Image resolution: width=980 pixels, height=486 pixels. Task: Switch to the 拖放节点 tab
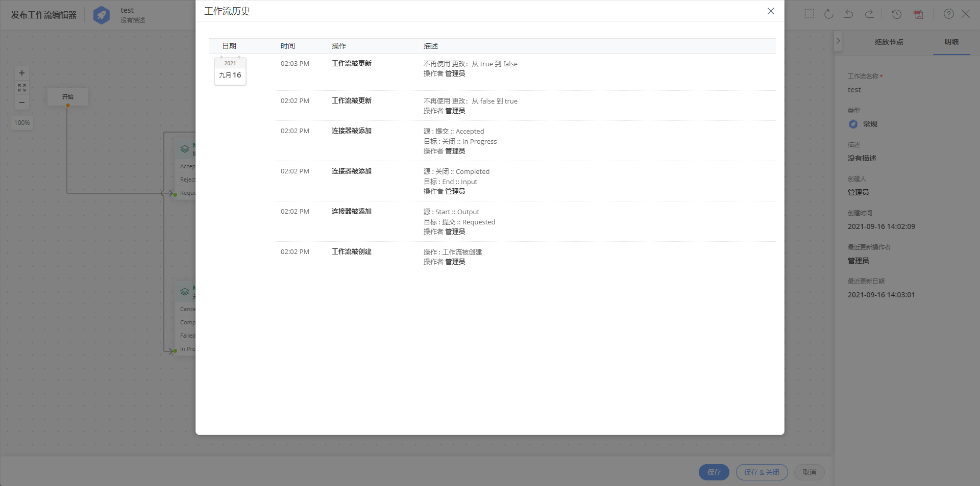point(889,42)
